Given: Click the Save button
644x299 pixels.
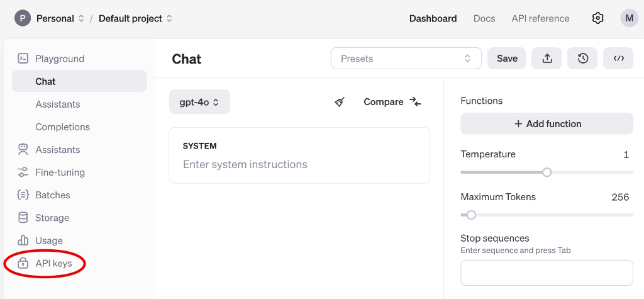Looking at the screenshot, I should (506, 59).
